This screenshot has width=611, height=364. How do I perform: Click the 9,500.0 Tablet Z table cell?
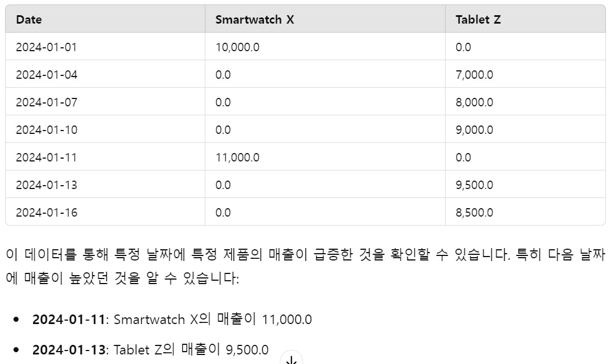[x=474, y=185]
